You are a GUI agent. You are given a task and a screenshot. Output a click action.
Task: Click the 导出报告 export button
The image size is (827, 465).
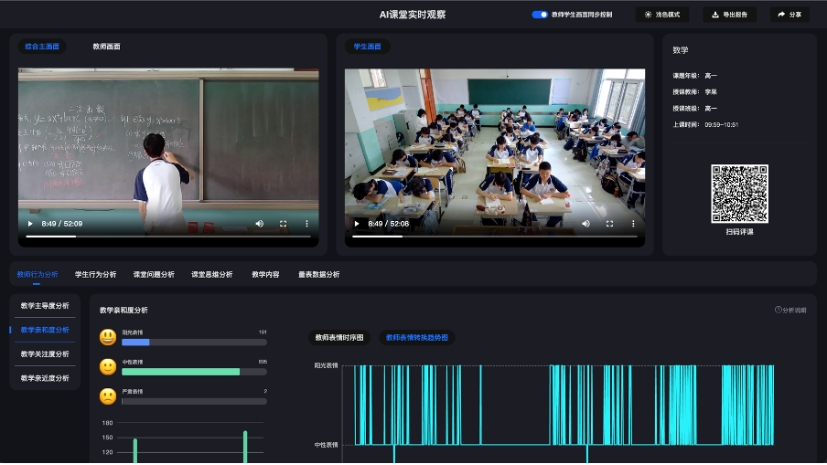coord(729,15)
